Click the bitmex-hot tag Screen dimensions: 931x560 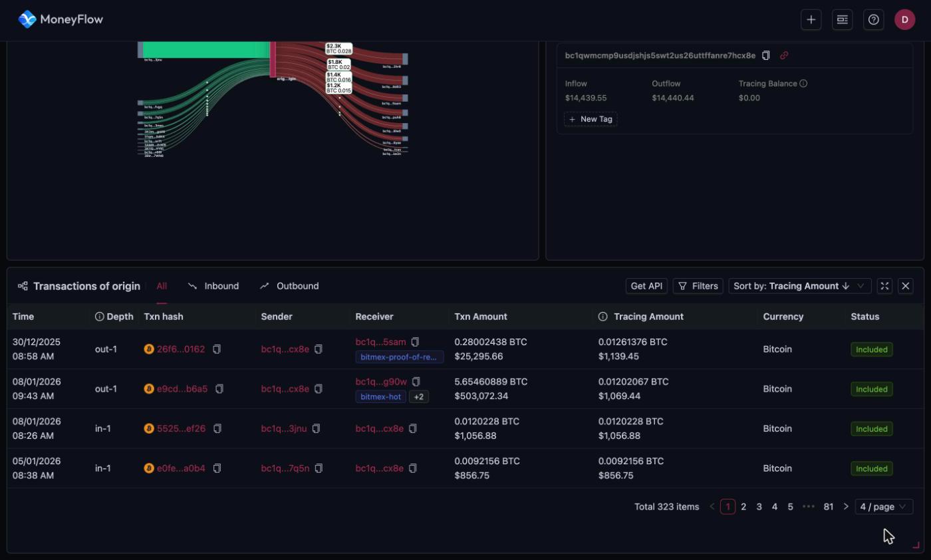(381, 397)
